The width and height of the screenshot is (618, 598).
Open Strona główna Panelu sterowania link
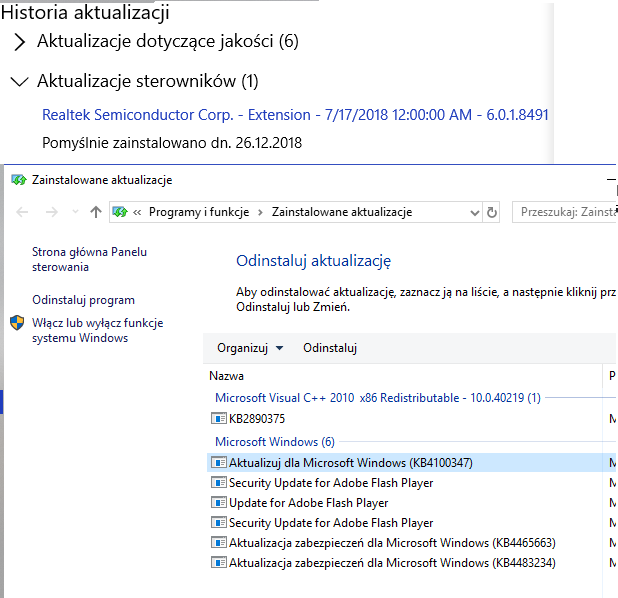[89, 259]
